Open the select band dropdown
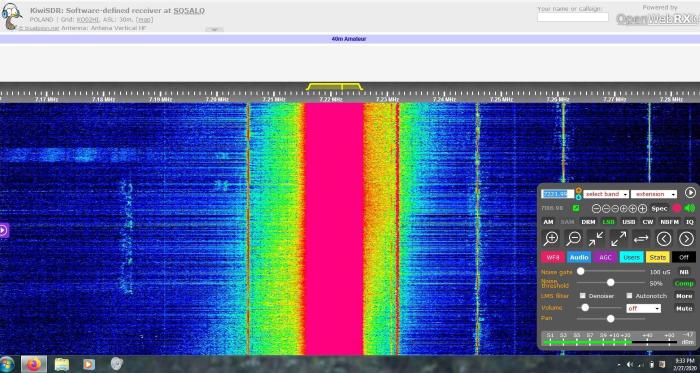The image size is (700, 373). pos(606,194)
